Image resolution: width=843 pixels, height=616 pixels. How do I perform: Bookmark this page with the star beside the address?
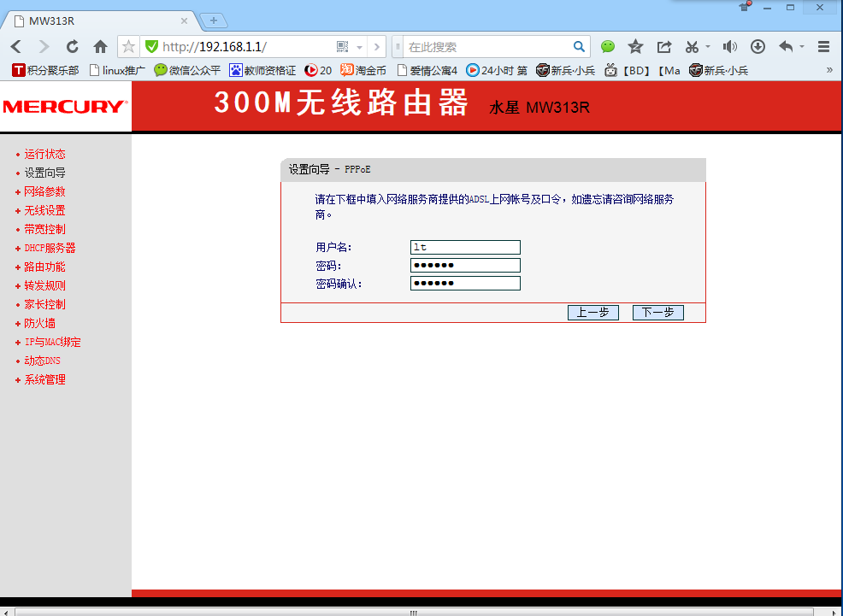[x=128, y=47]
